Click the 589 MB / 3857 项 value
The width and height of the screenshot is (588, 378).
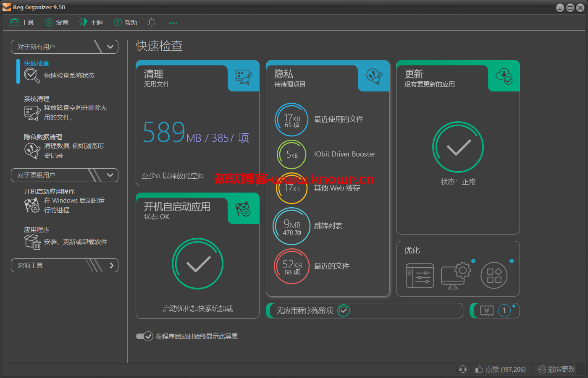click(x=196, y=133)
